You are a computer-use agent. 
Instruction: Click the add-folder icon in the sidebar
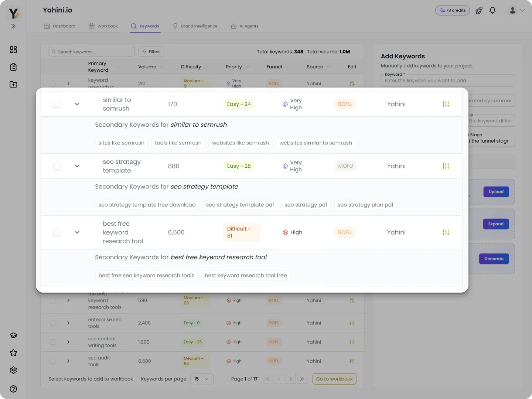coord(13,84)
